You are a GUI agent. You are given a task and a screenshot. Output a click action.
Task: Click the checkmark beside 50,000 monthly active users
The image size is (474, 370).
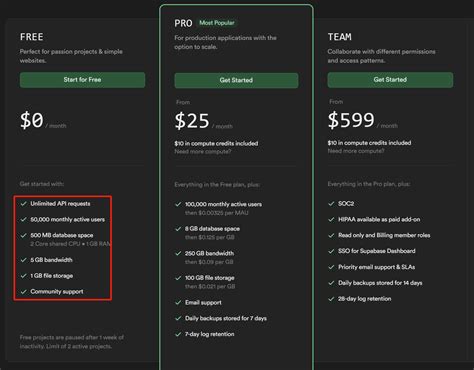coord(23,219)
